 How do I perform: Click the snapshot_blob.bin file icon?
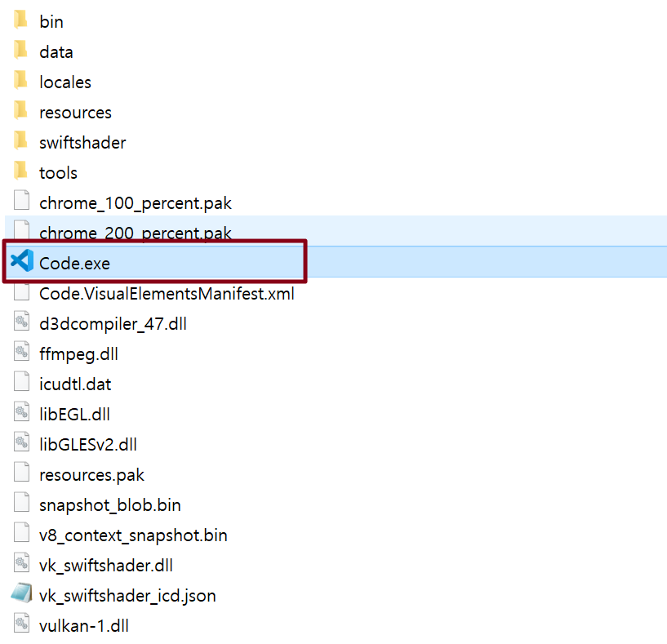(x=21, y=502)
